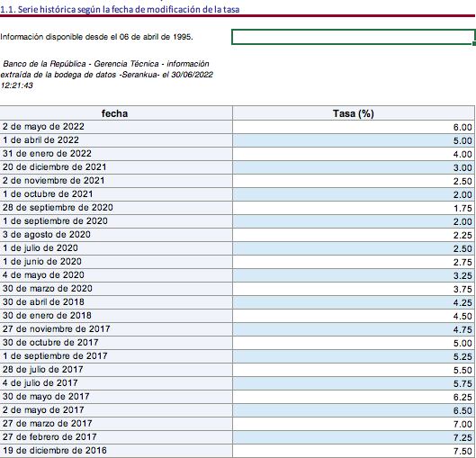The height and width of the screenshot is (458, 476).
Task: Select the cell '27 de febrero de 2017'
Action: 116,437
